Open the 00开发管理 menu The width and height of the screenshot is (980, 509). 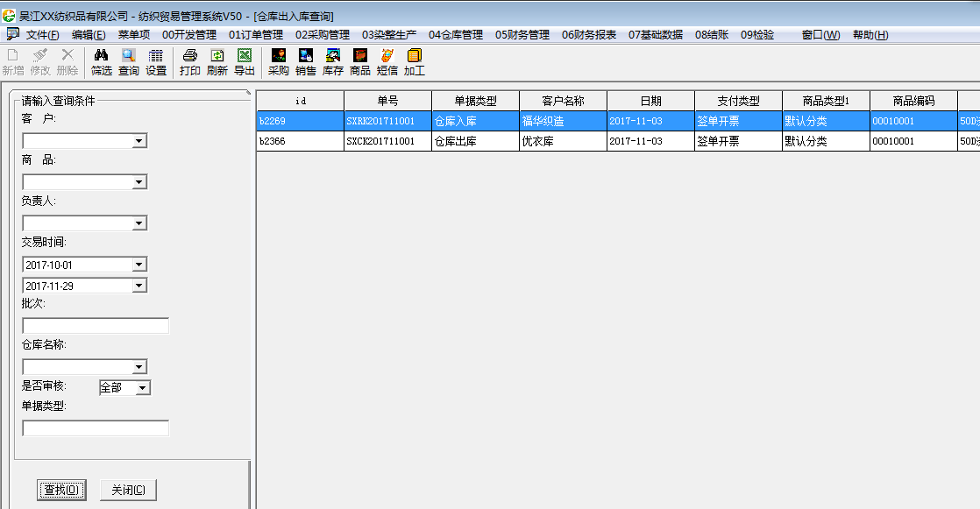click(189, 35)
